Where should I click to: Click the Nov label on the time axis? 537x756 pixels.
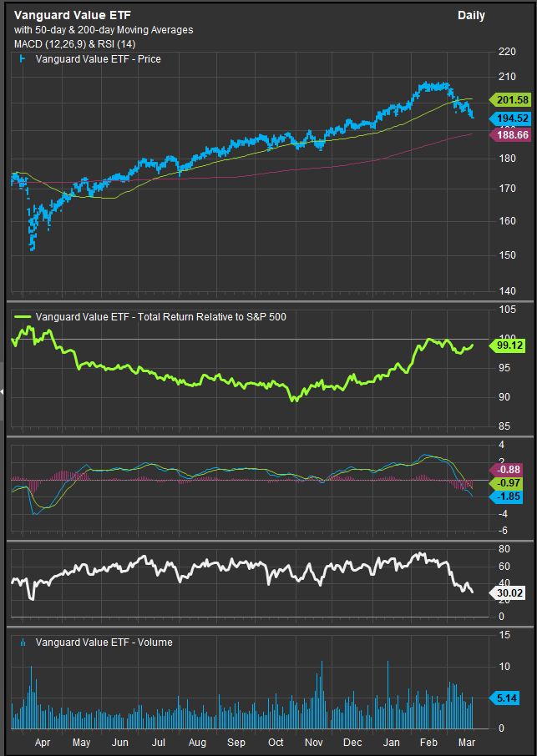(x=315, y=742)
